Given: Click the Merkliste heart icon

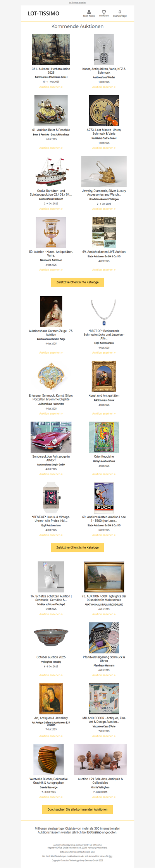Looking at the screenshot, I should point(104,12).
